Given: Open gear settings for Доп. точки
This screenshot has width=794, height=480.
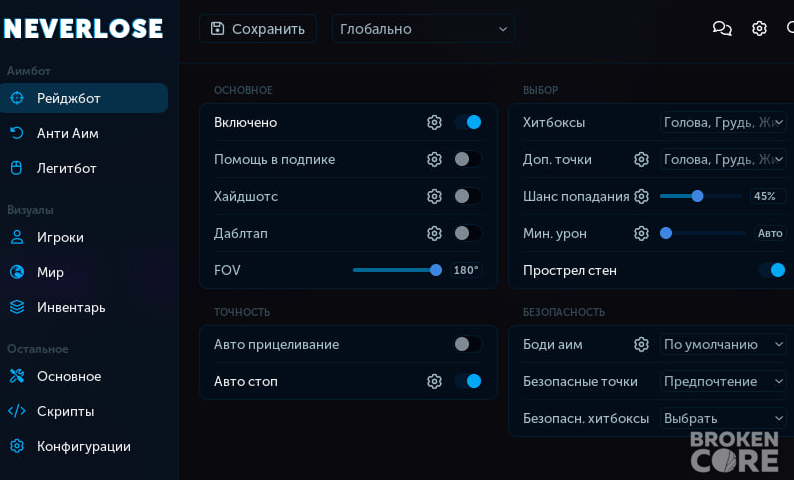Looking at the screenshot, I should (641, 159).
